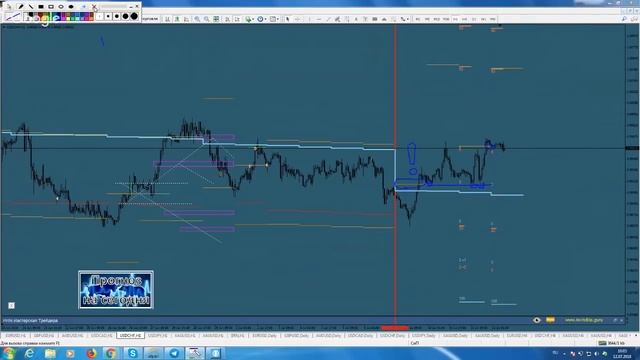Open the USDCHF,H4 chart tab
640x360 pixels.
point(545,336)
